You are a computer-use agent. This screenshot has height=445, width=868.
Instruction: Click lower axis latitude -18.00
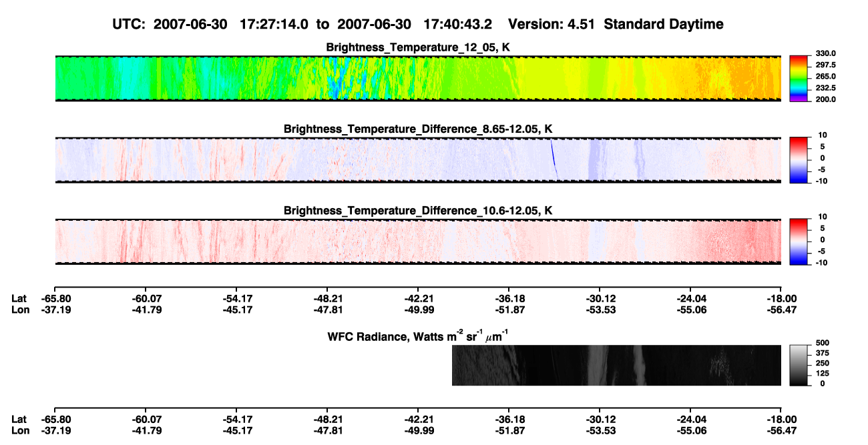pos(781,419)
